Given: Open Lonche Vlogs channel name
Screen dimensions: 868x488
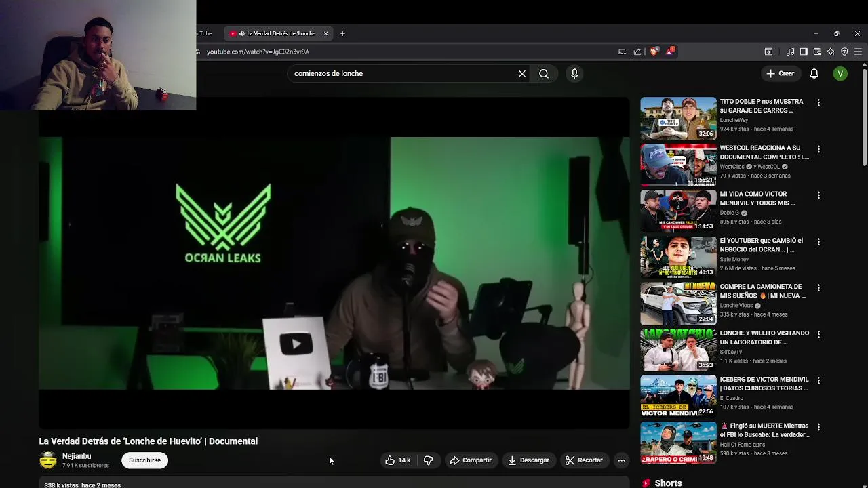Looking at the screenshot, I should point(736,306).
